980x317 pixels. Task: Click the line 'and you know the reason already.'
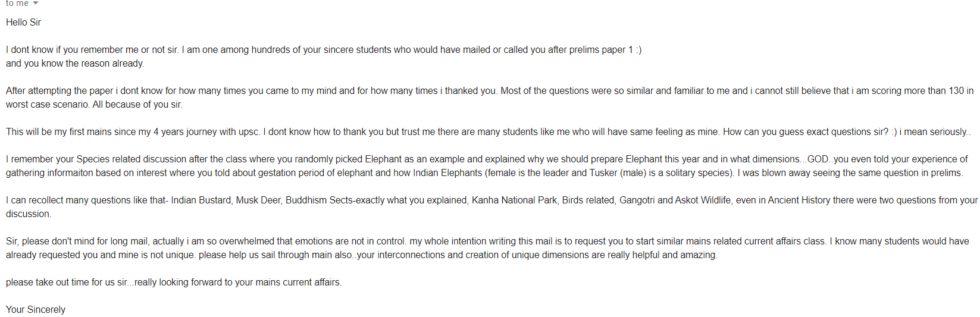pos(75,64)
